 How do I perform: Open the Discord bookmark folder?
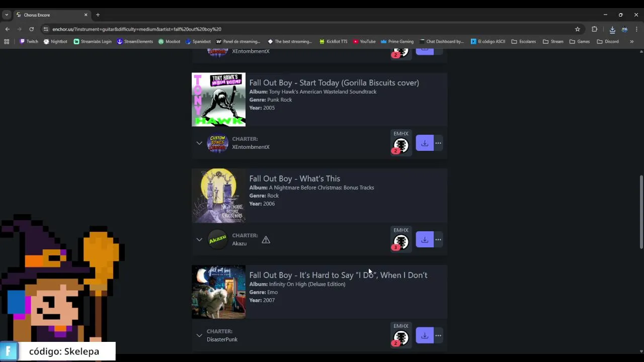click(x=608, y=42)
